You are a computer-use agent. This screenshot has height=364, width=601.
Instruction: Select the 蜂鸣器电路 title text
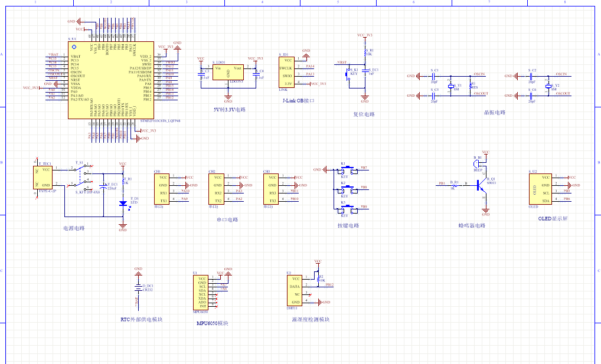coord(472,225)
